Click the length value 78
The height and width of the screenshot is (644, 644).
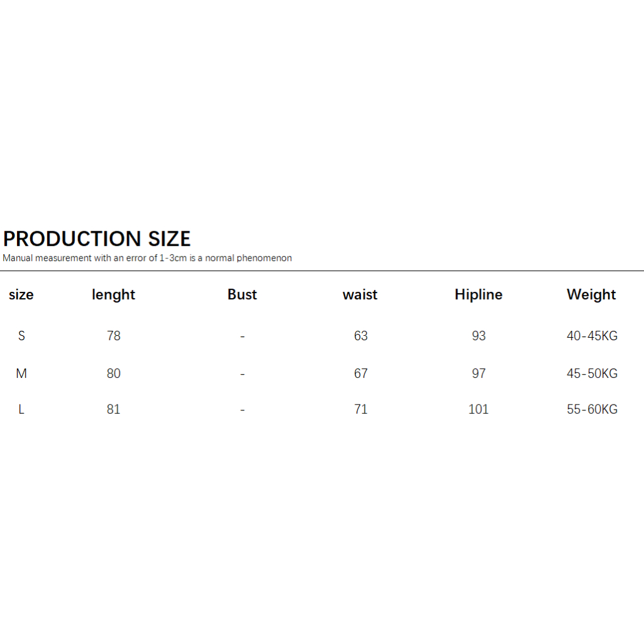(x=114, y=336)
